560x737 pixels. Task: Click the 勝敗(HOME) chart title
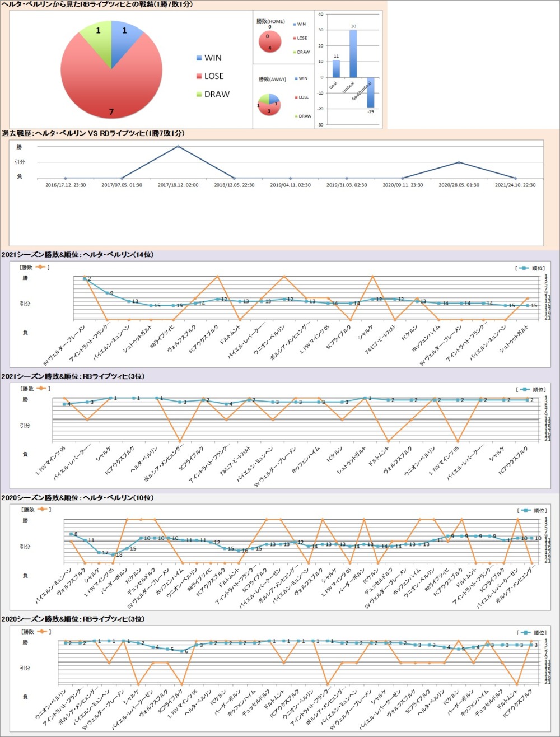point(271,21)
